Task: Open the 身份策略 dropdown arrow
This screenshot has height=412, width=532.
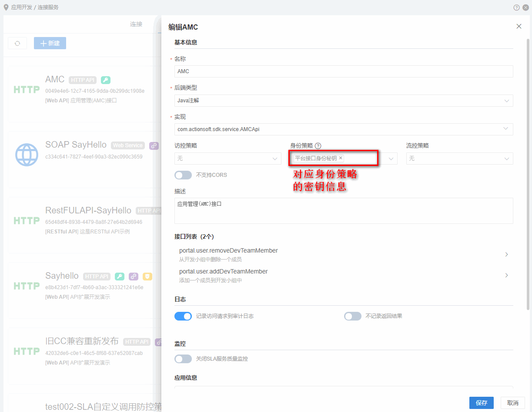Action: click(x=391, y=159)
